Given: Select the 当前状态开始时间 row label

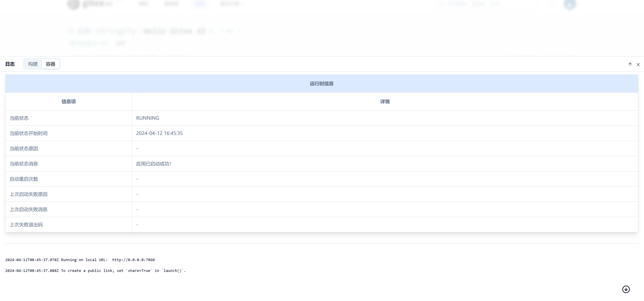Looking at the screenshot, I should [x=29, y=133].
